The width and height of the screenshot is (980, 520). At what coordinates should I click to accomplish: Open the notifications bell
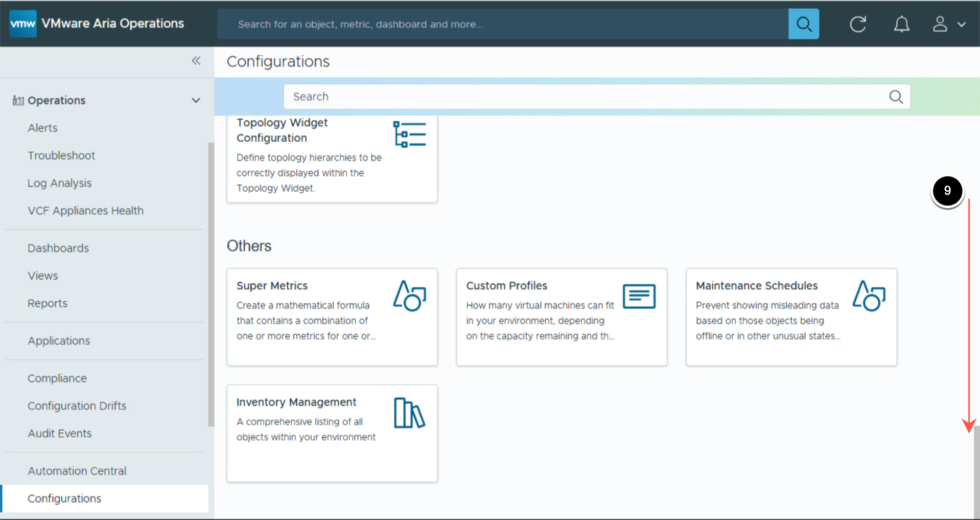[x=901, y=24]
